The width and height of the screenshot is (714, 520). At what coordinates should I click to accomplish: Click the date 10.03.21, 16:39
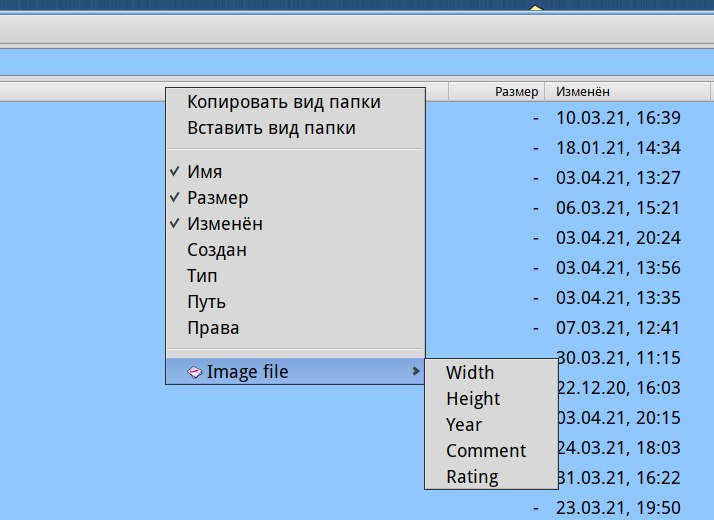(x=618, y=118)
